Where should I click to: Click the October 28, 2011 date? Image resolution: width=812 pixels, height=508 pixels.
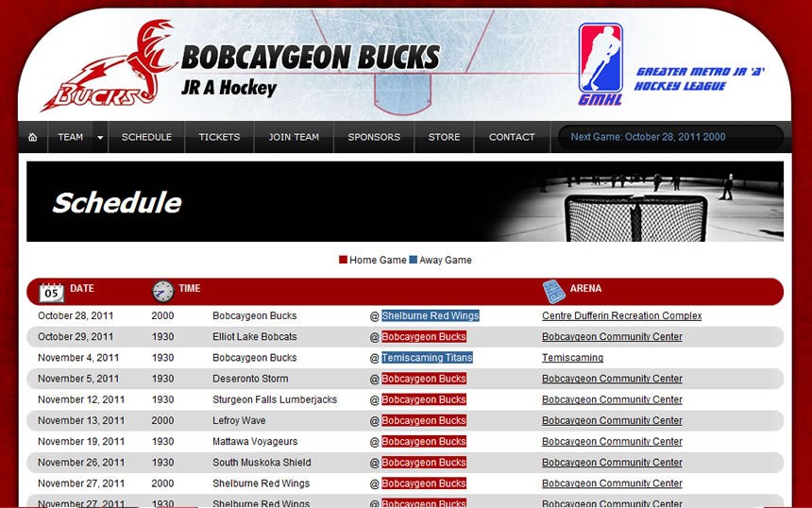click(x=76, y=316)
